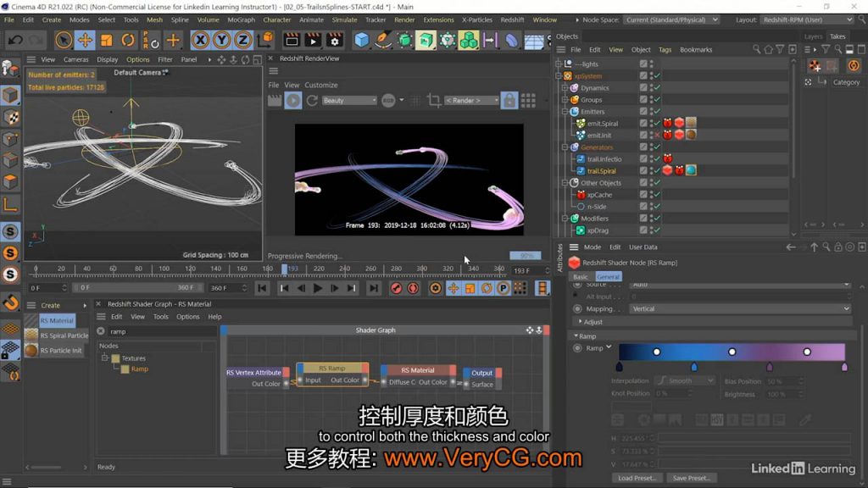Open the Render camera dropdown

tap(471, 100)
